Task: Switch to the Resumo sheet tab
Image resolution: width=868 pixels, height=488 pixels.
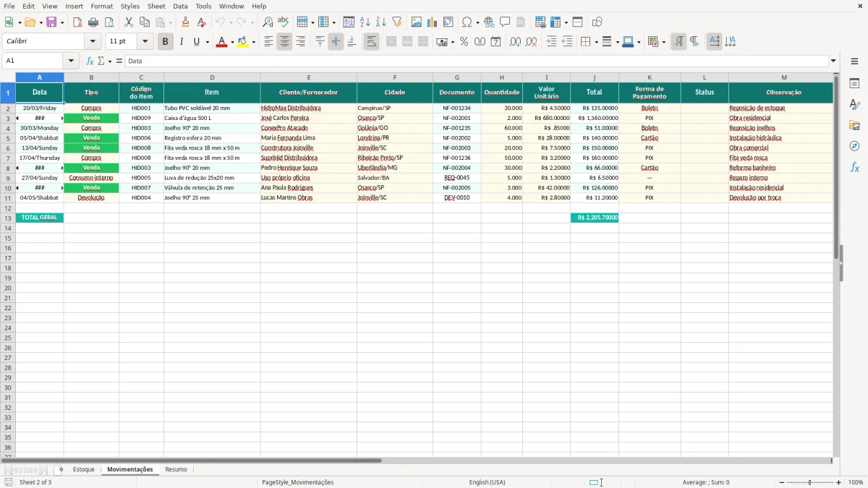Action: point(176,470)
